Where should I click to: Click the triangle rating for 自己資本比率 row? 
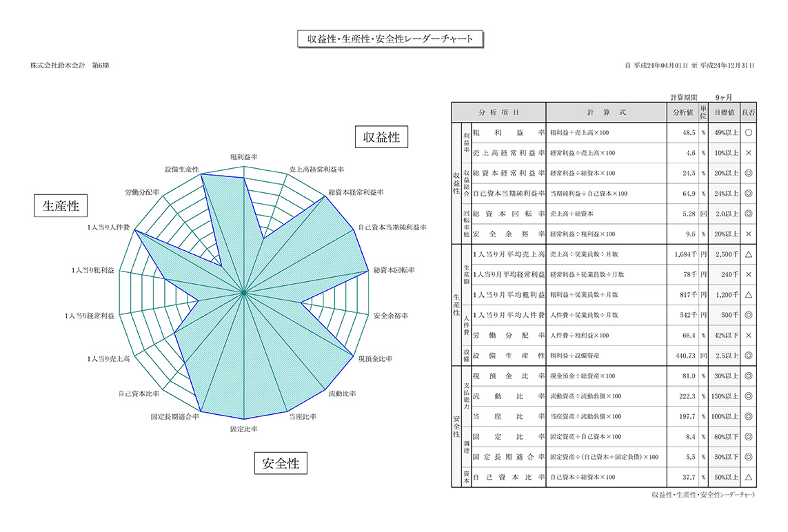click(748, 477)
